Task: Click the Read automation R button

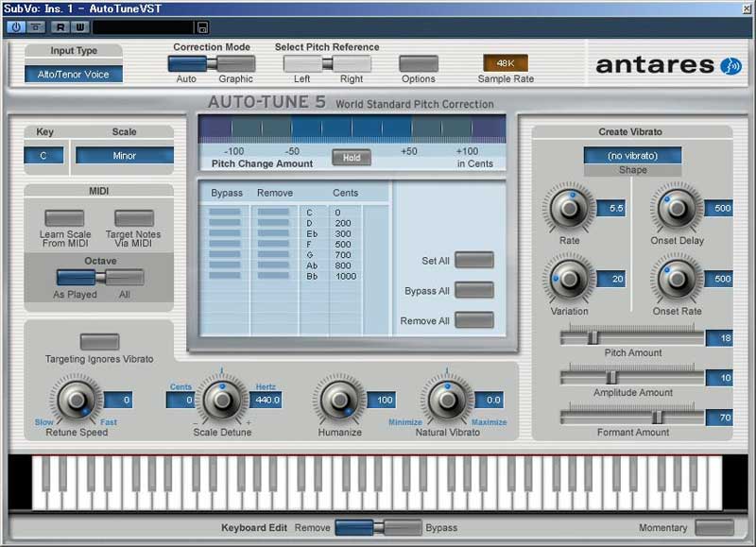Action: (x=60, y=27)
